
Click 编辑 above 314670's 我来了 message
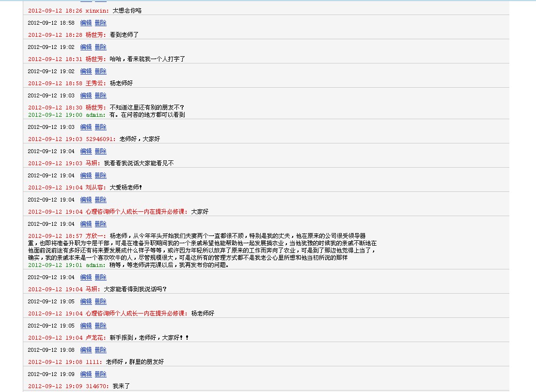(86, 374)
